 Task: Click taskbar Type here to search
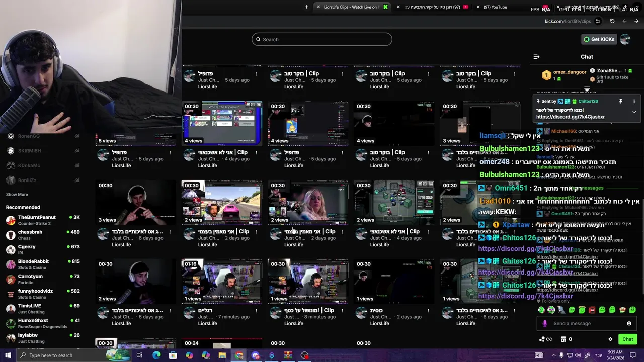coord(73,355)
